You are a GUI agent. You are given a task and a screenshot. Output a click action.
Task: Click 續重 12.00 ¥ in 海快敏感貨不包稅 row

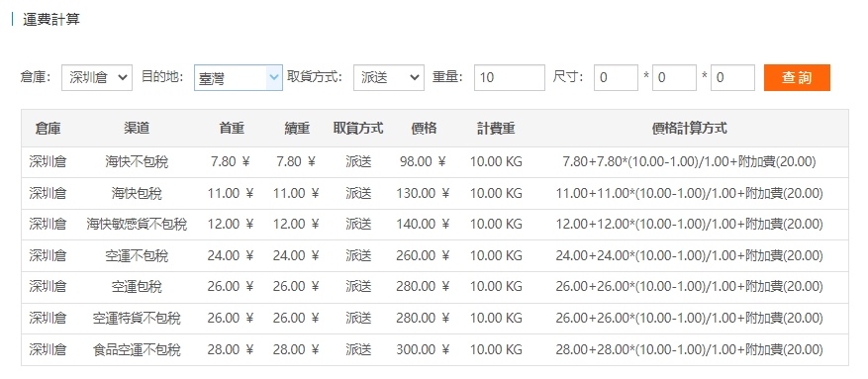(296, 225)
